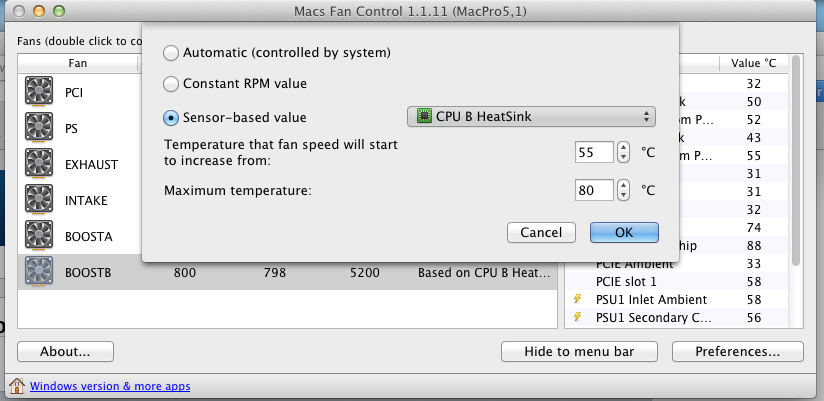The image size is (824, 401).
Task: Click BOOSTB maximum value 5200
Action: tap(365, 273)
